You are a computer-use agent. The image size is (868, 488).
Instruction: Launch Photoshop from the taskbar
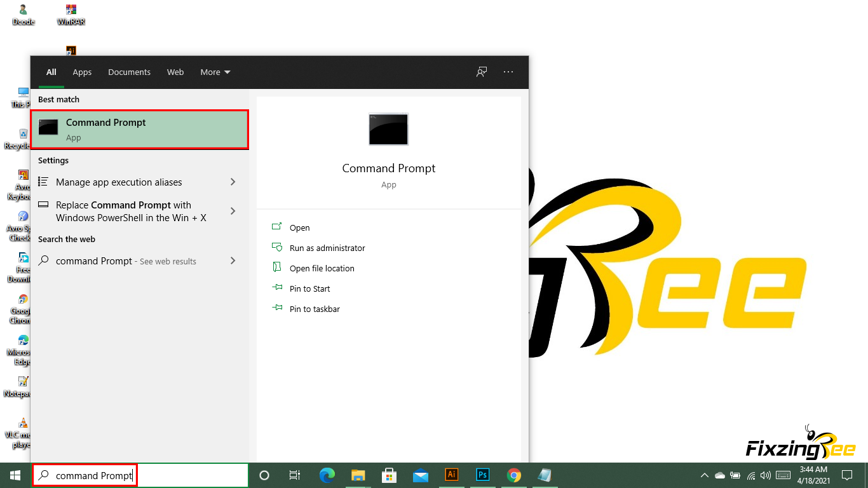[483, 475]
